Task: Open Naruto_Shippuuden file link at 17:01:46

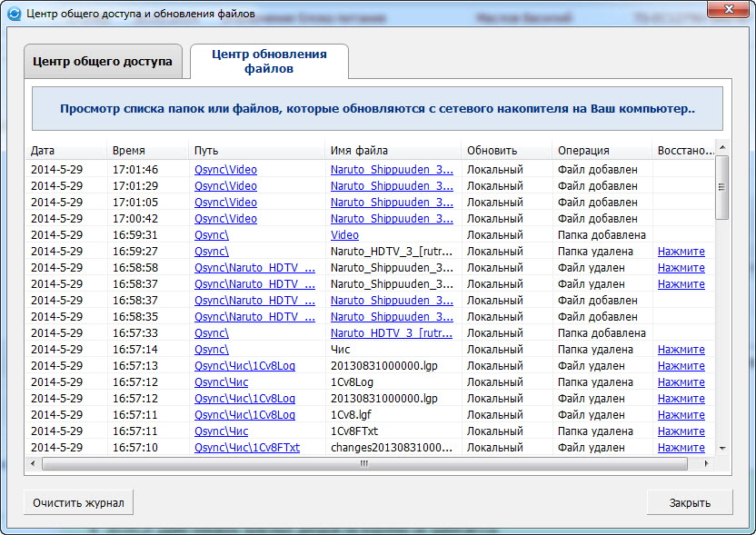Action: coord(392,170)
